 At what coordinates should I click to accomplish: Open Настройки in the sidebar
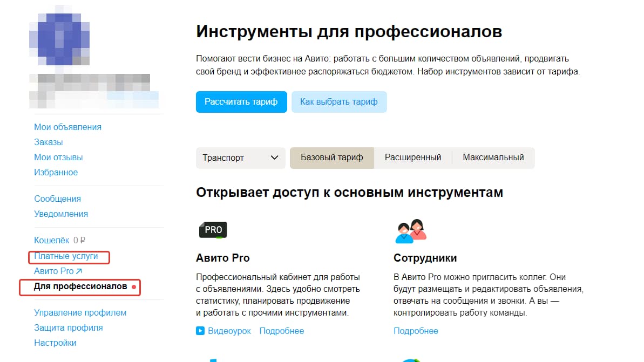pyautogui.click(x=55, y=343)
